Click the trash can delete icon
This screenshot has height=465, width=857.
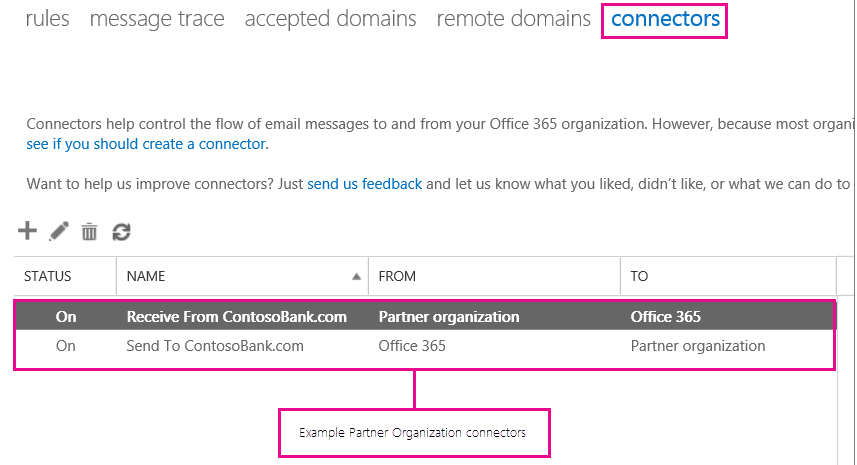click(x=89, y=232)
